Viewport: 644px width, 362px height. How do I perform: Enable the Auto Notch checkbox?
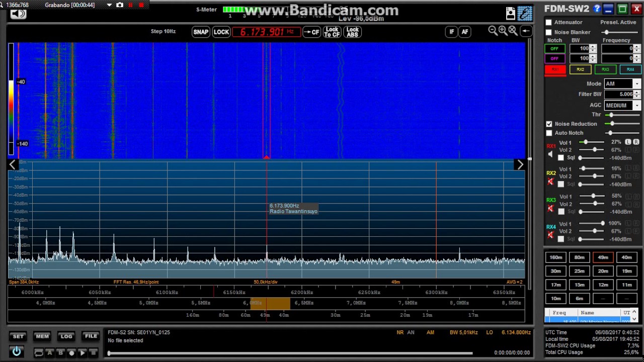(549, 133)
